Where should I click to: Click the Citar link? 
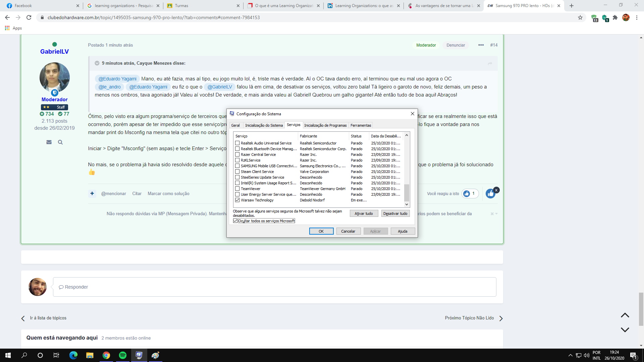point(137,193)
